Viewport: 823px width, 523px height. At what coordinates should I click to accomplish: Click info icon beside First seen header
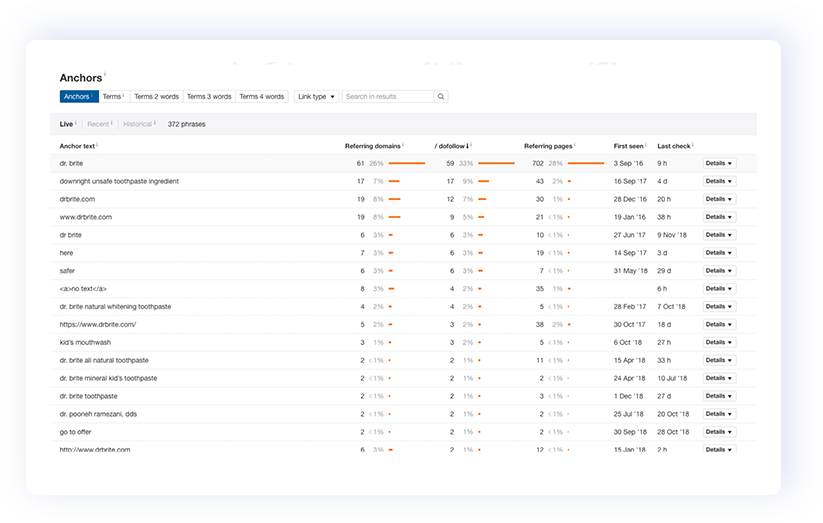(x=646, y=144)
